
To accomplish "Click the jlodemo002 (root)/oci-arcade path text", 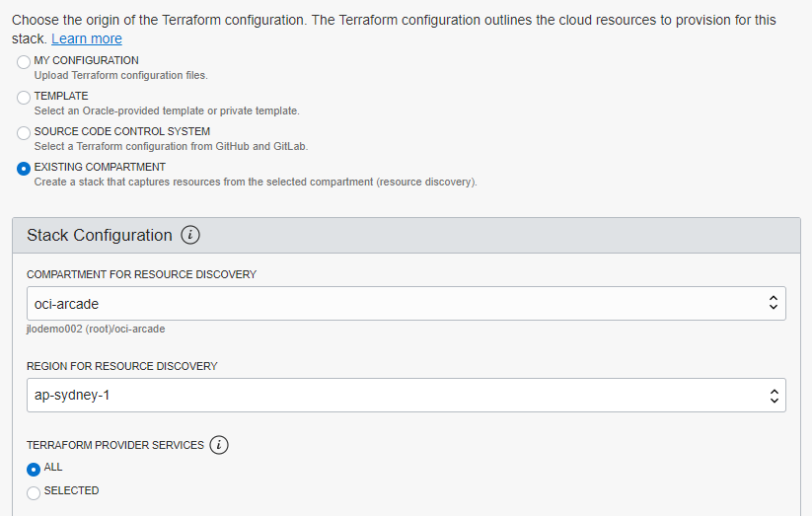I will coord(96,329).
